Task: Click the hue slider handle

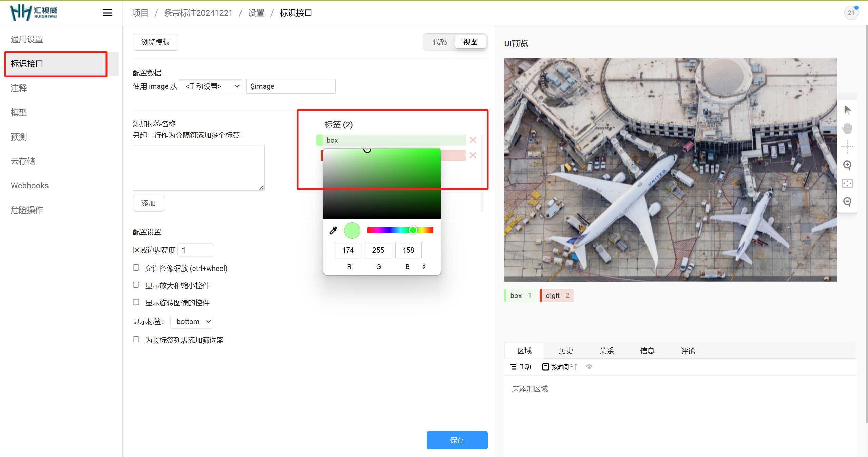Action: click(x=413, y=231)
